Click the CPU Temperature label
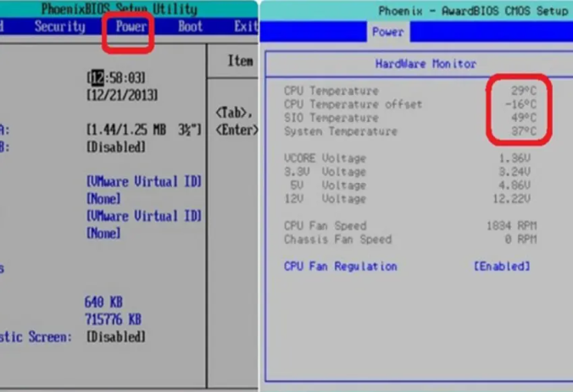This screenshot has height=392, width=573. pyautogui.click(x=331, y=91)
